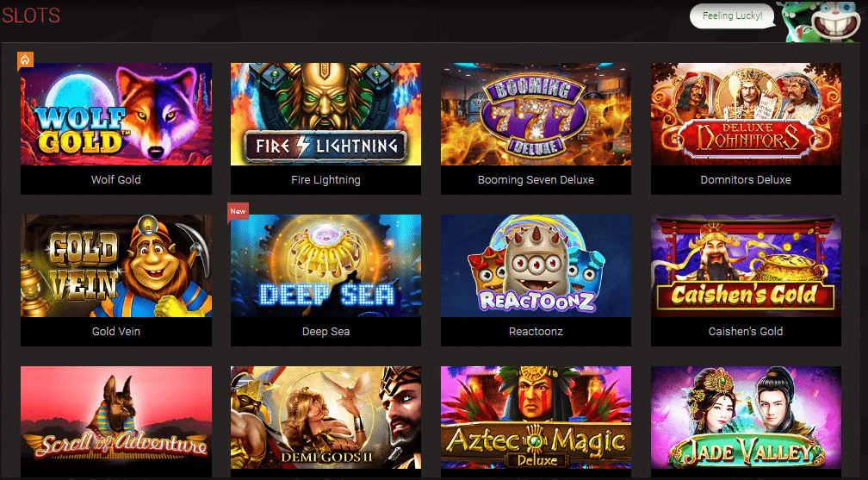Select the Demi Gods II artwork
Screen dimensions: 868x480
click(x=325, y=417)
